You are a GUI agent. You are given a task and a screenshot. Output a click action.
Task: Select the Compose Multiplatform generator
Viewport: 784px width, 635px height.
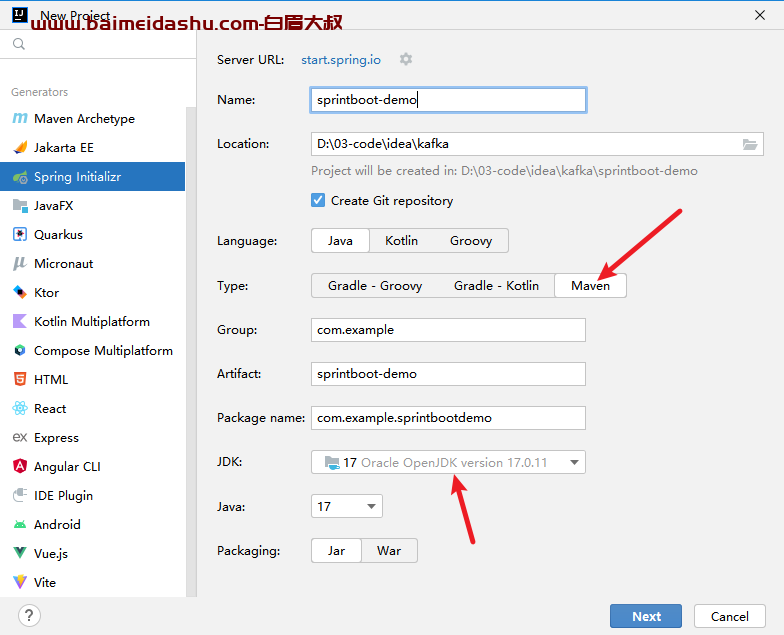(x=92, y=350)
